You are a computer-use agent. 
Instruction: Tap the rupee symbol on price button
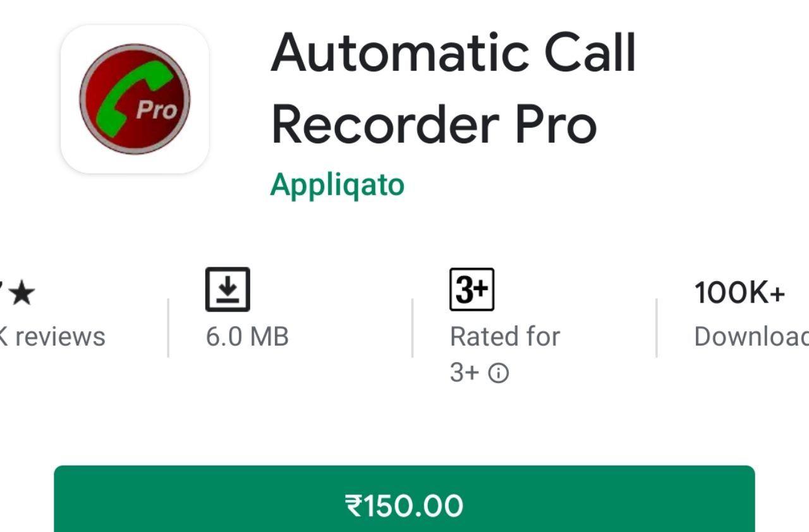[x=353, y=506]
